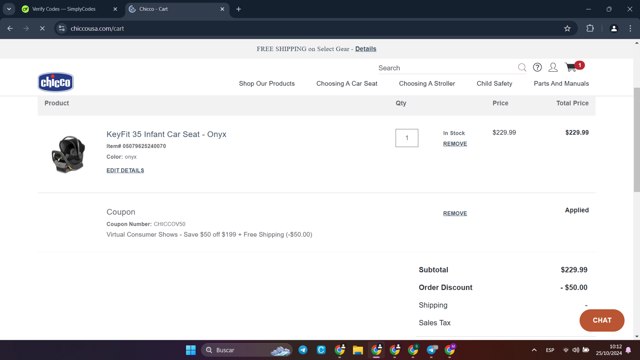640x360 pixels.
Task: Select the Chicco - Cart tab
Action: point(176,9)
